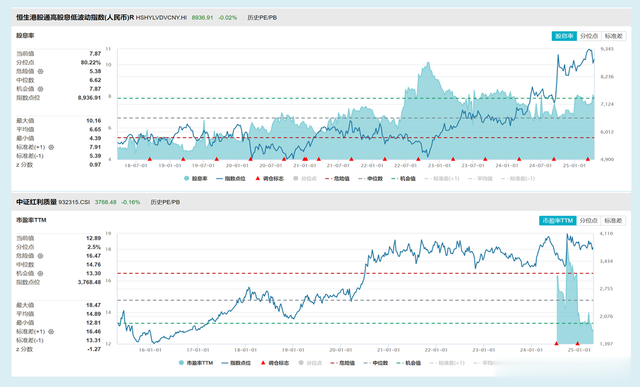The image size is (640, 387).
Task: Toggle 调仓标志 markers in top chart legend
Action: click(x=269, y=178)
